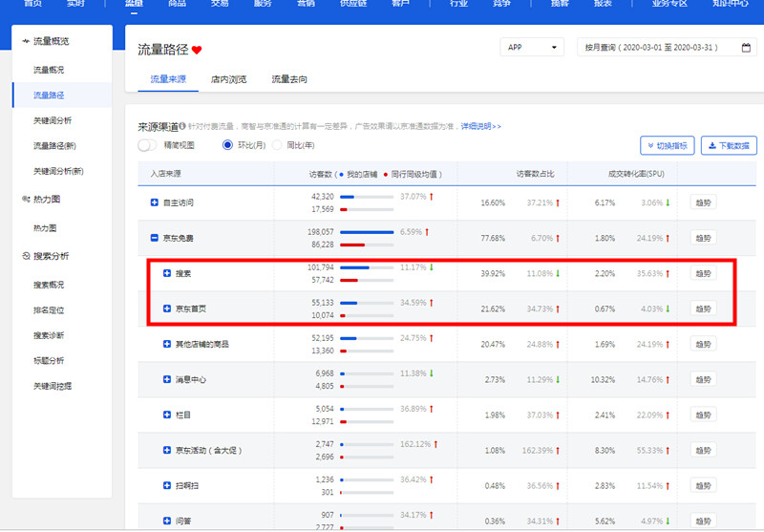Click the 下载数据 button
This screenshot has width=764, height=532.
729,145
